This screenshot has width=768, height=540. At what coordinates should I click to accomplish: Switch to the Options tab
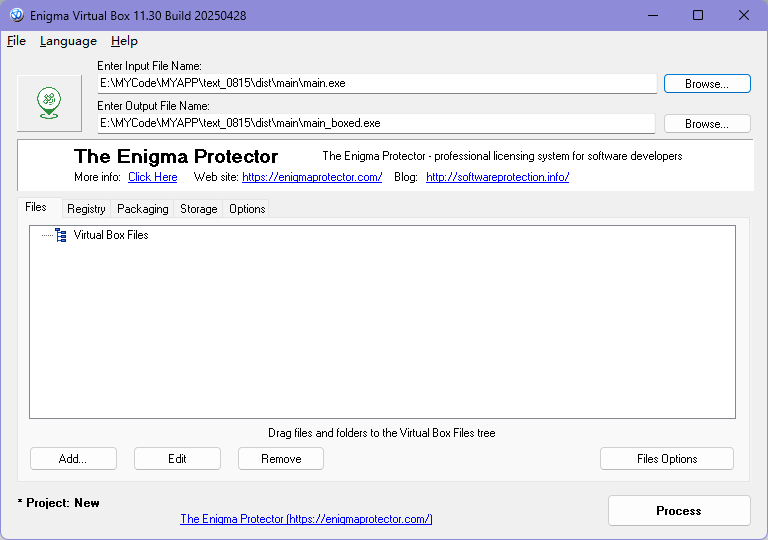(247, 209)
